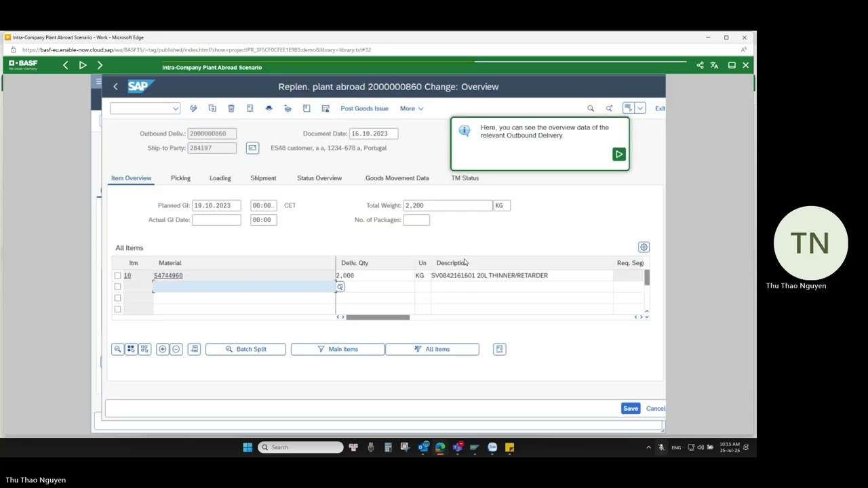This screenshot has height=488, width=868.
Task: Click the All Items filter button
Action: click(432, 349)
